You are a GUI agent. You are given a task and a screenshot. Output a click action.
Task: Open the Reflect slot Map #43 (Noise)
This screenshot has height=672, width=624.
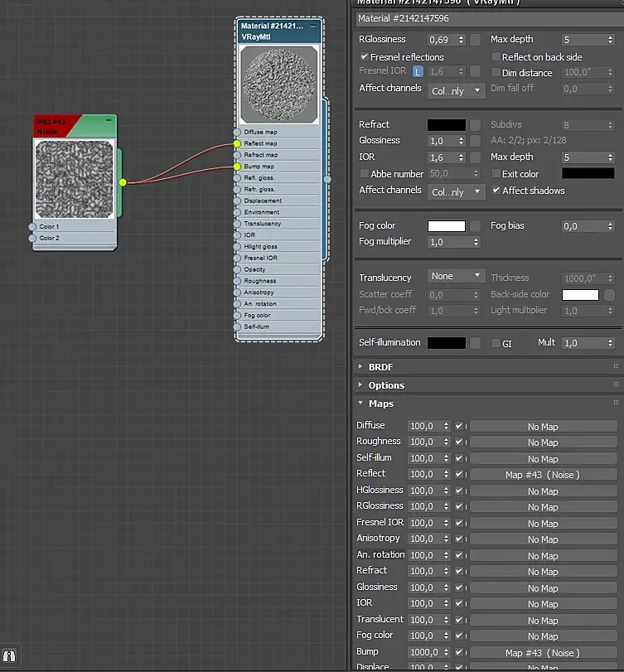pos(543,475)
